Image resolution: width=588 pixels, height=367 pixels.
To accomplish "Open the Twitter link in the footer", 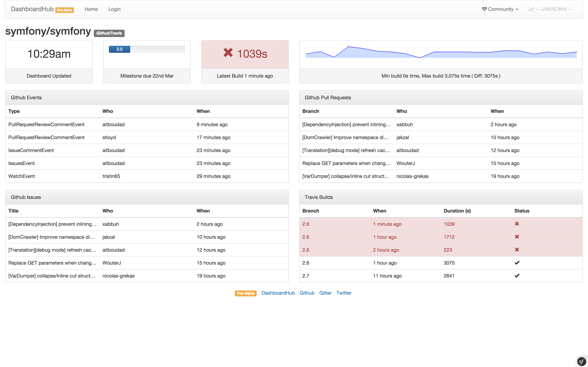I will pos(344,293).
